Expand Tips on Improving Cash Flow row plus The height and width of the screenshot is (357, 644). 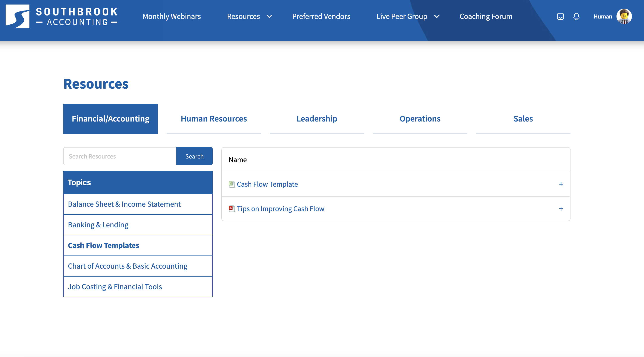561,209
